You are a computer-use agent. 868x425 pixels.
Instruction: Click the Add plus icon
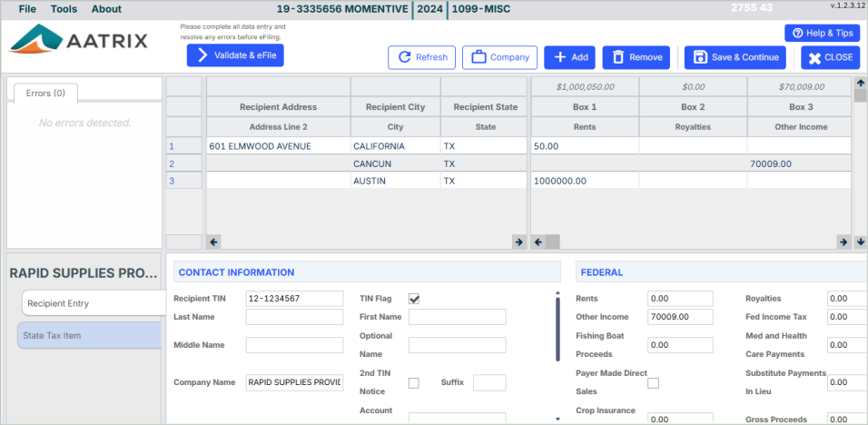559,57
